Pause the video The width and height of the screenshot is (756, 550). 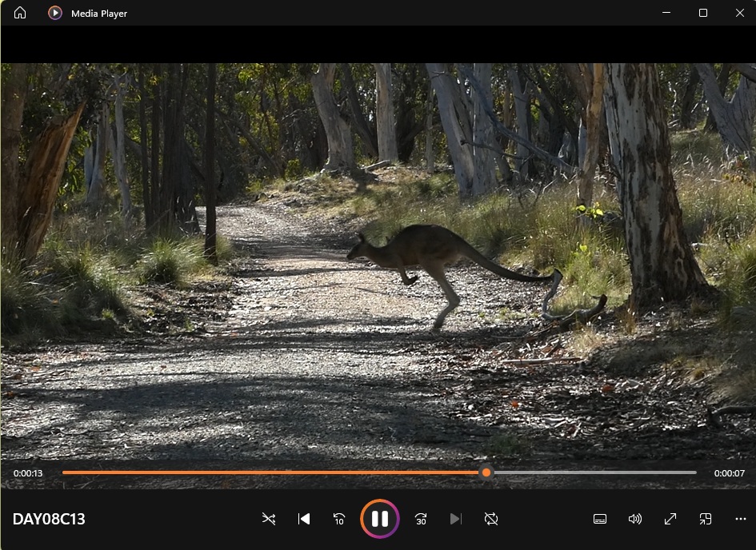380,519
